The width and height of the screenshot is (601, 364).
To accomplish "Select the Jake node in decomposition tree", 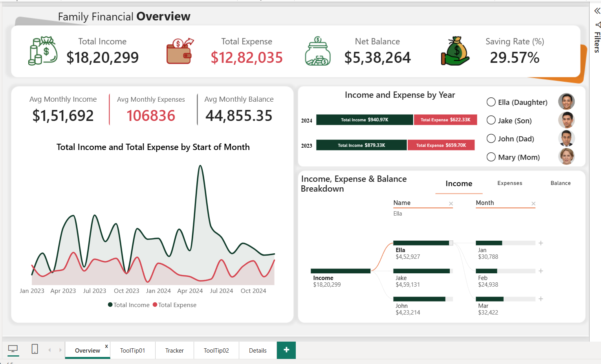I will click(x=423, y=271).
